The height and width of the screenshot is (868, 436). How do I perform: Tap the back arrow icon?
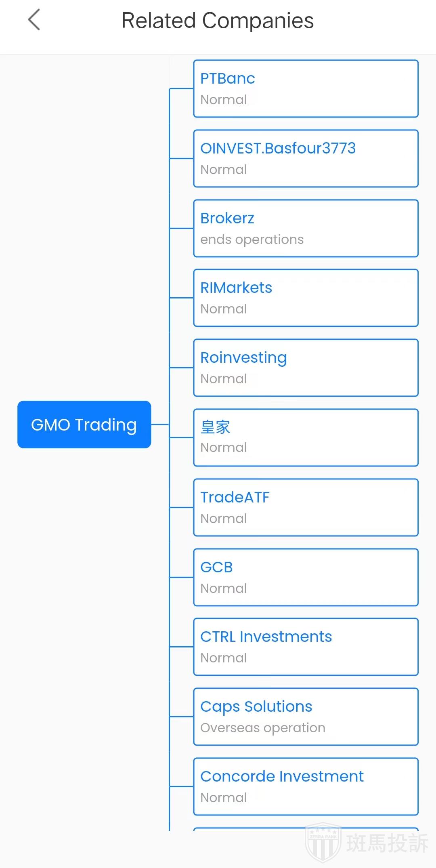pyautogui.click(x=34, y=20)
